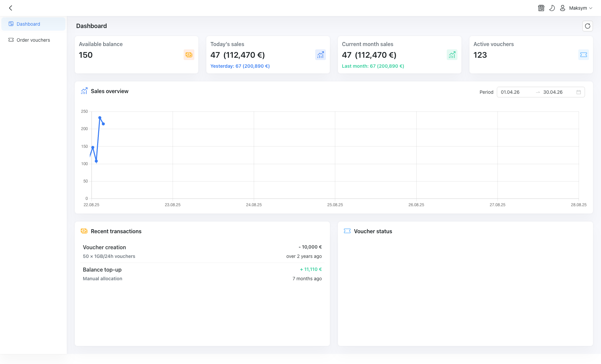Viewport: 601px width, 364px height.
Task: Click 'Last month: 67 (200,890 €)' text
Action: click(373, 66)
